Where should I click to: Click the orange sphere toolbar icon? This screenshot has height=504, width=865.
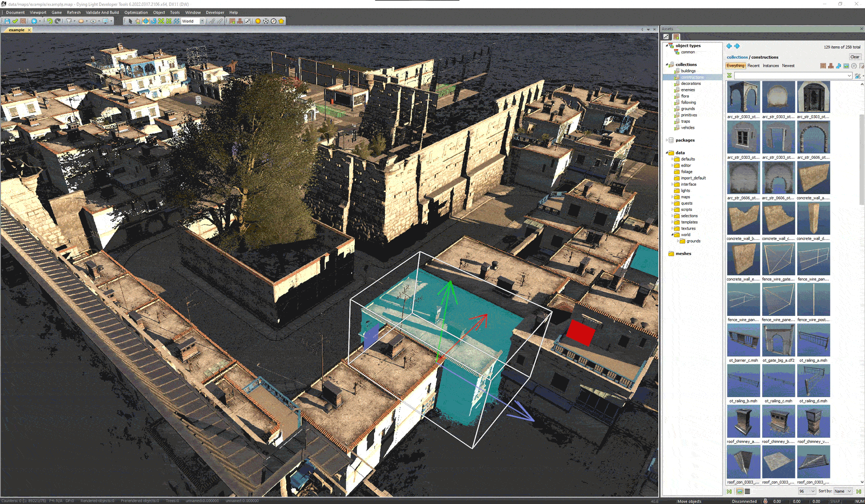[258, 21]
